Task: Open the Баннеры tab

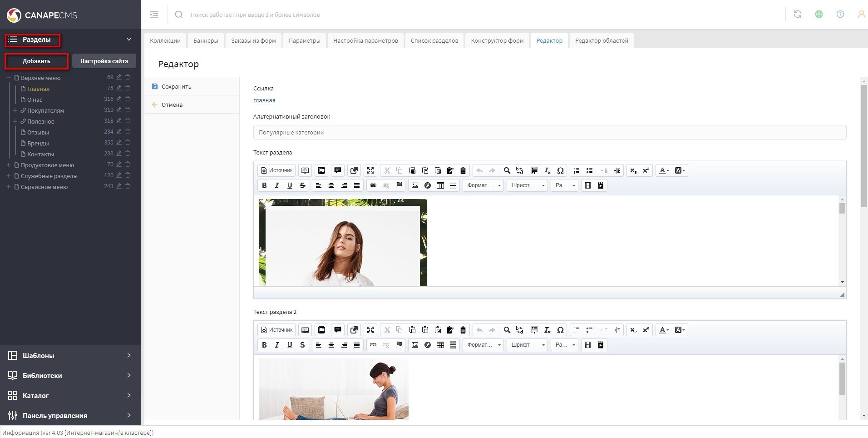Action: click(x=206, y=40)
